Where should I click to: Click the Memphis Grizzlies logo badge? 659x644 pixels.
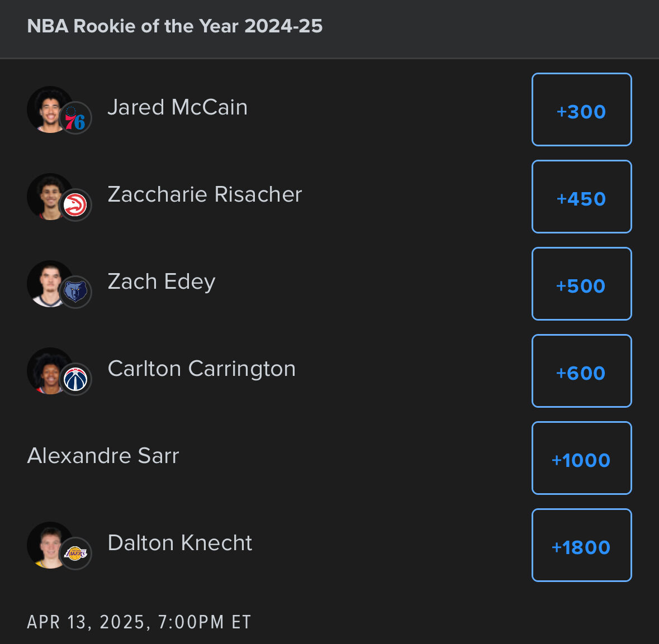point(75,293)
